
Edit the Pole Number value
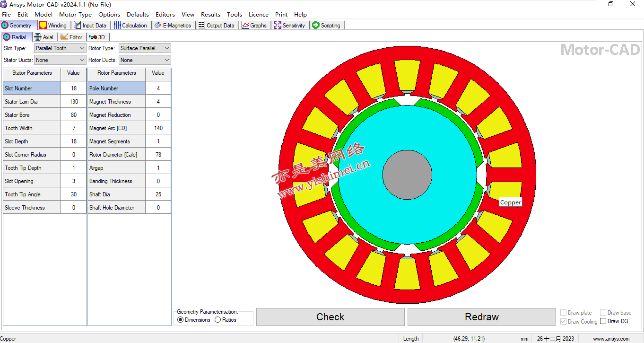coord(158,88)
